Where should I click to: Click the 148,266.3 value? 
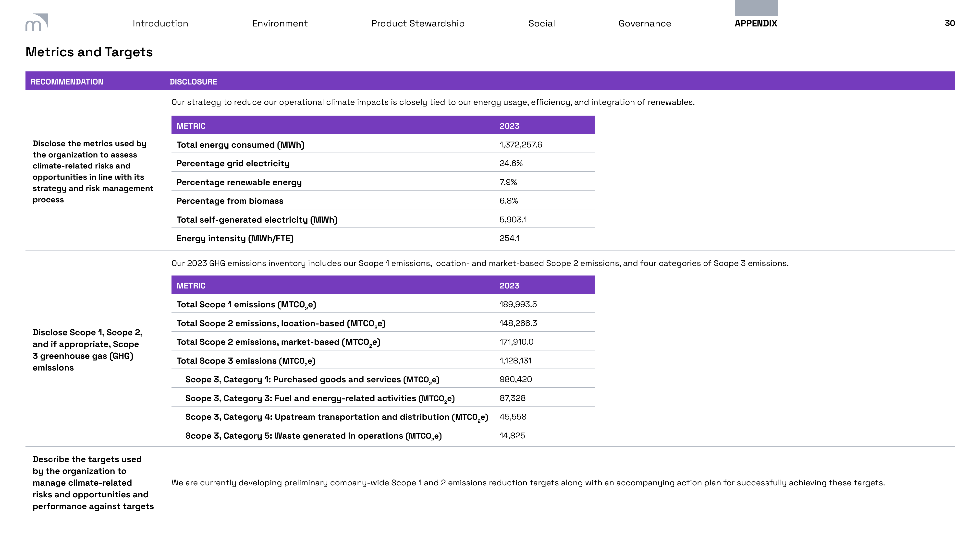click(x=518, y=323)
